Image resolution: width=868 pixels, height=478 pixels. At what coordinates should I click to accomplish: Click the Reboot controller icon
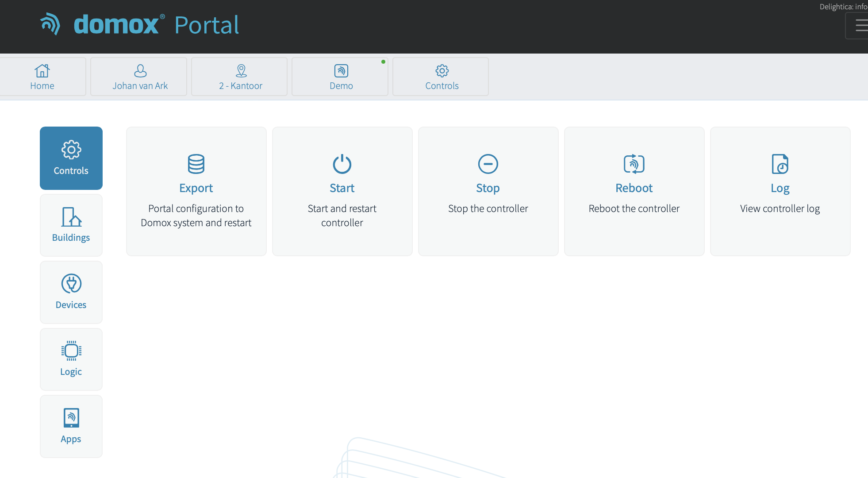(x=634, y=164)
